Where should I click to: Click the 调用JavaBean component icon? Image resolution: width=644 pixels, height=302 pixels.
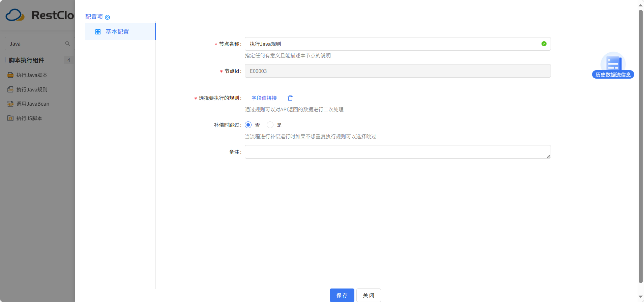10,104
